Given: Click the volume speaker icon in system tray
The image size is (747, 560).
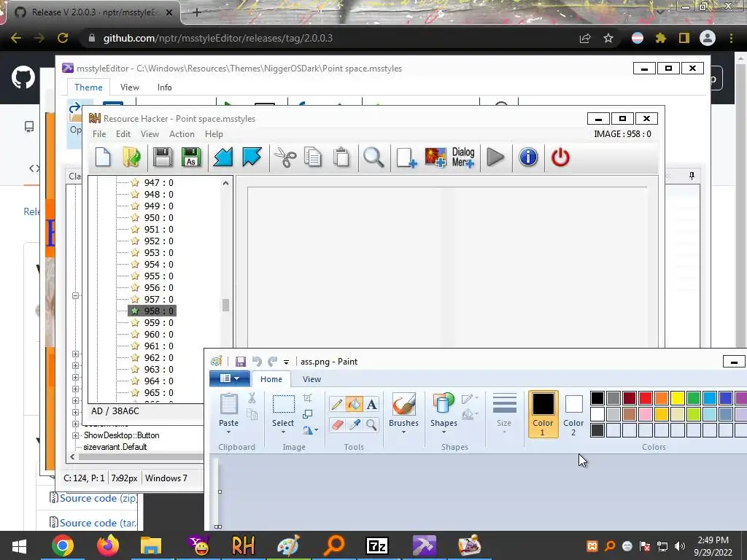Looking at the screenshot, I should 680,546.
